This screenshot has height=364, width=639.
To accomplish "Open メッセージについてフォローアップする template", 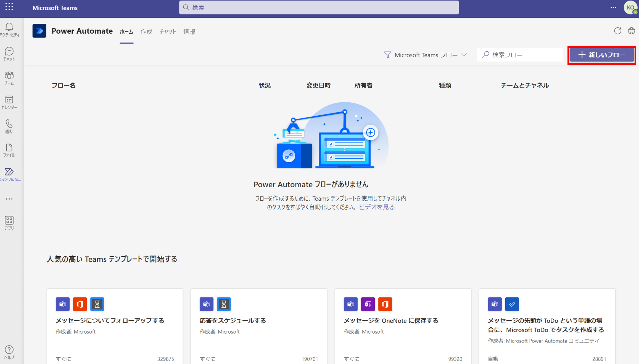I will (110, 320).
